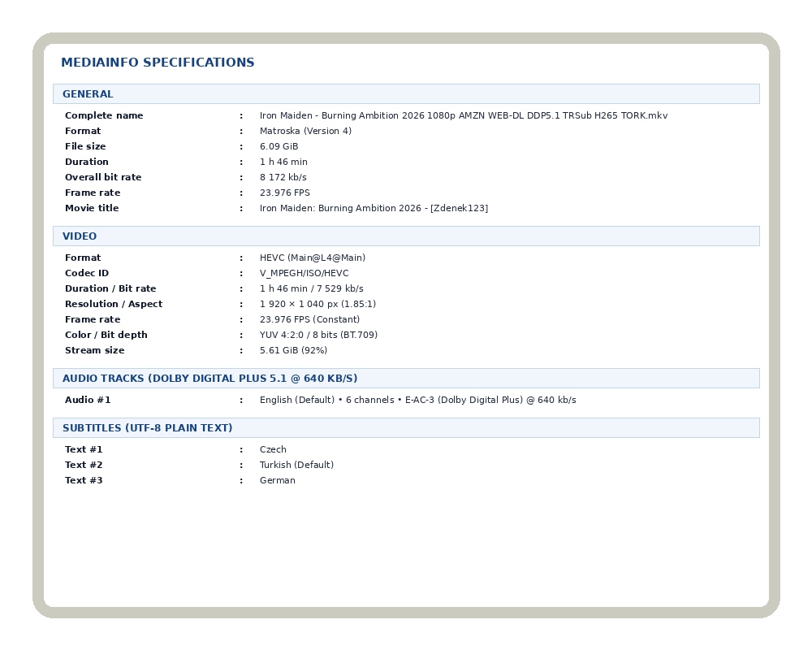Click the Codec ID label
This screenshot has width=812, height=650.
click(87, 273)
